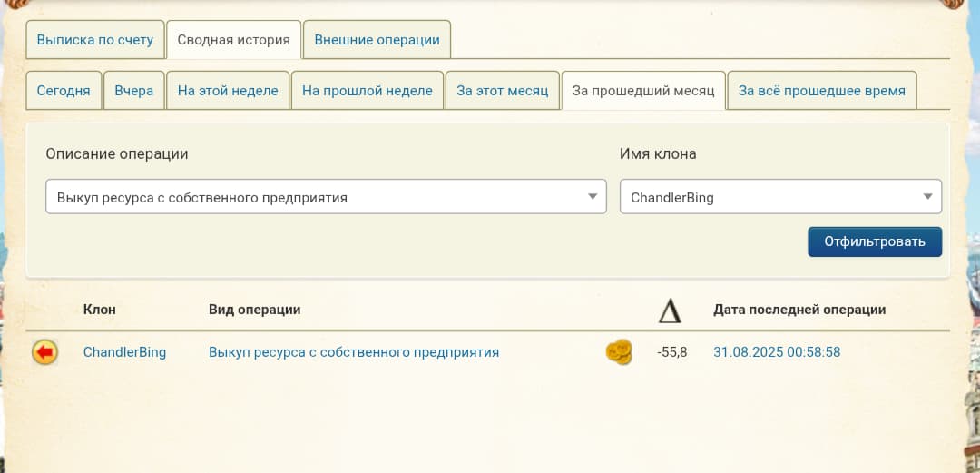Viewport: 980px width, 473px height.
Task: Switch to the На этой неделе tab
Action: point(228,91)
